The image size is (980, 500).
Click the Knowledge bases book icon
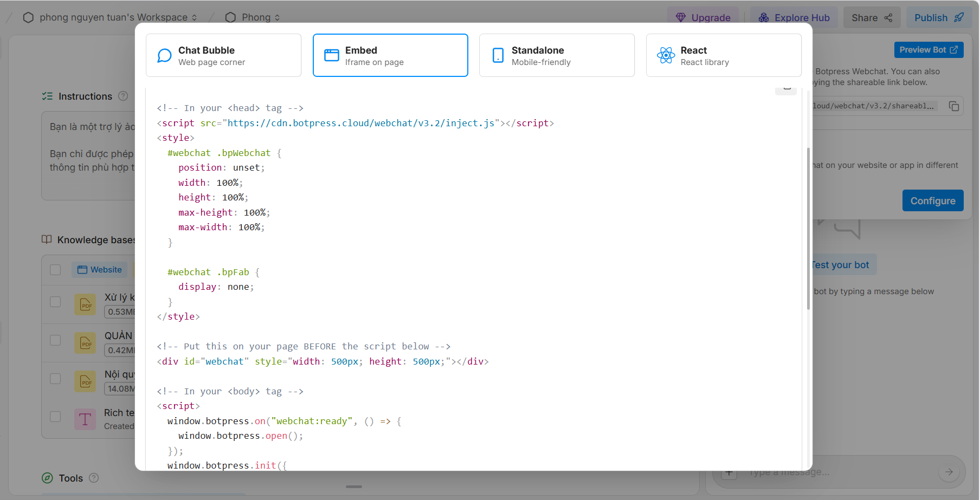(47, 239)
